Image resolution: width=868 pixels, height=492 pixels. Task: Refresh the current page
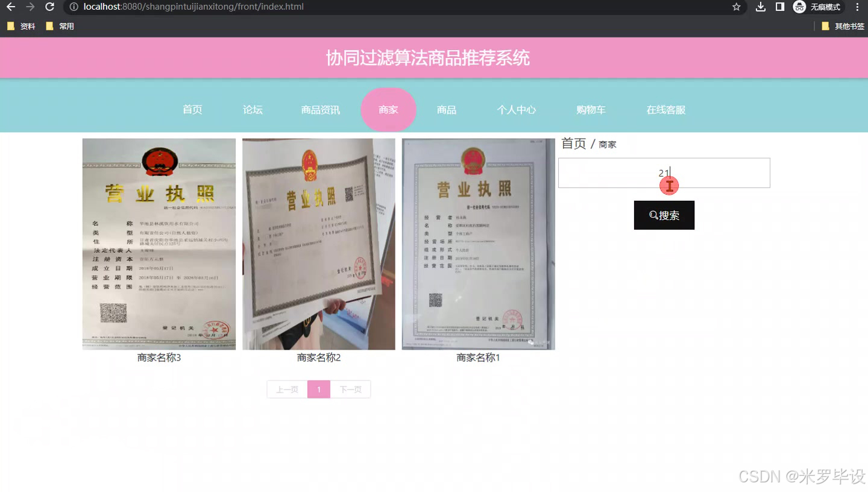click(49, 7)
